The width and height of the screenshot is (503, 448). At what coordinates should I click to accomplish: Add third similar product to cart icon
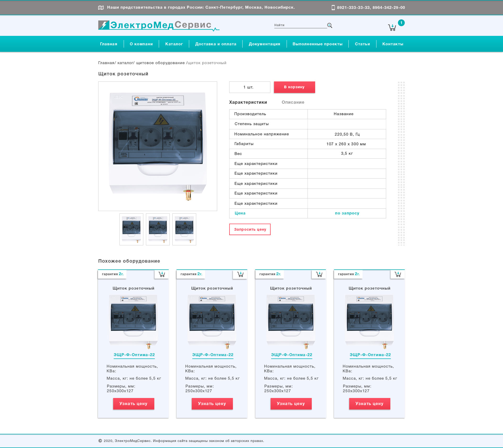tap(319, 274)
